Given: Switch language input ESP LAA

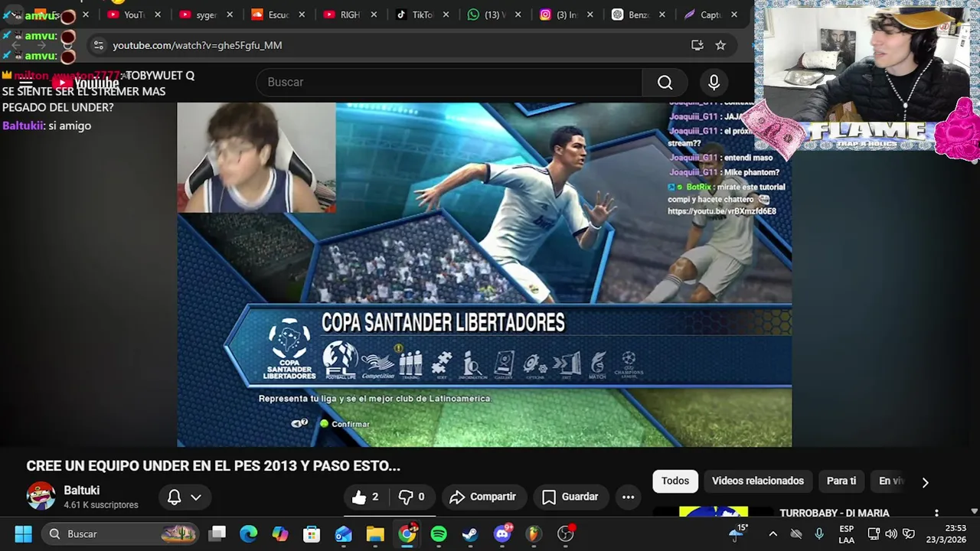Looking at the screenshot, I should point(846,534).
